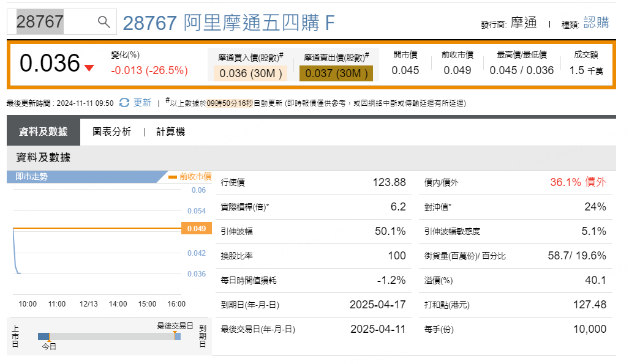Click the 前收市價 value 0.049
This screenshot has height=364, width=629.
pyautogui.click(x=458, y=70)
